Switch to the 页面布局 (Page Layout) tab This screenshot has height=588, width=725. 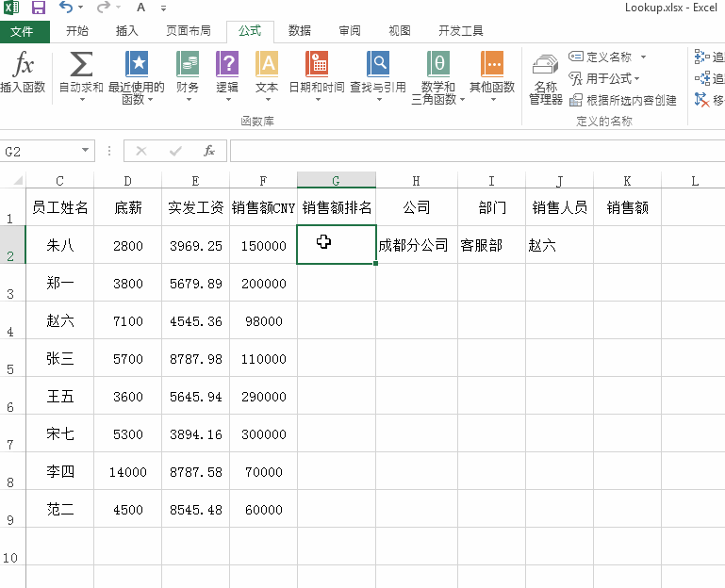(x=189, y=31)
